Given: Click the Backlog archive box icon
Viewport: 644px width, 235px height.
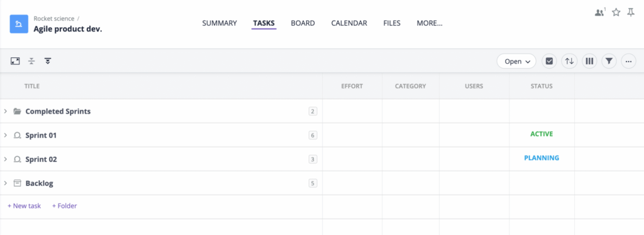Looking at the screenshot, I should coord(17,183).
